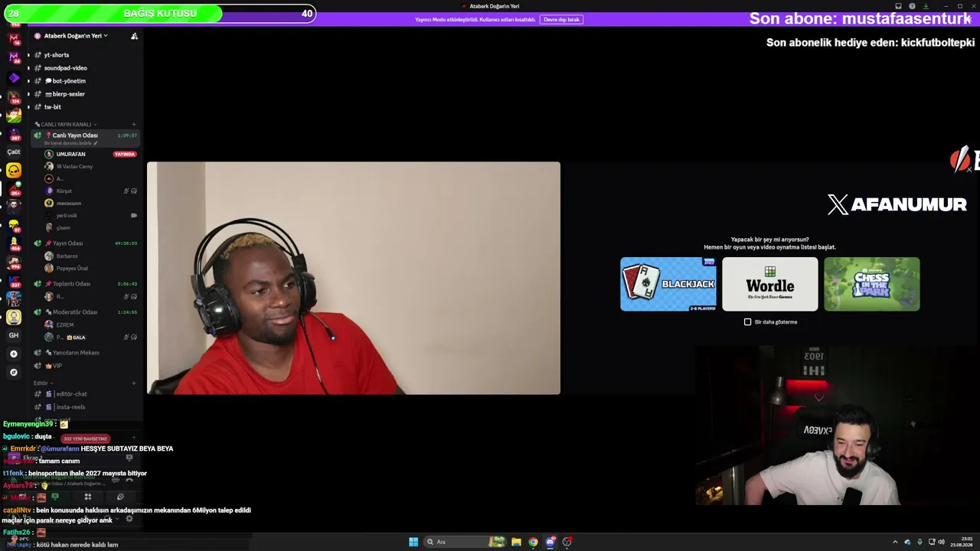
Task: Create a channel in CANLI YAYIN KANALI category
Action: coord(134,124)
